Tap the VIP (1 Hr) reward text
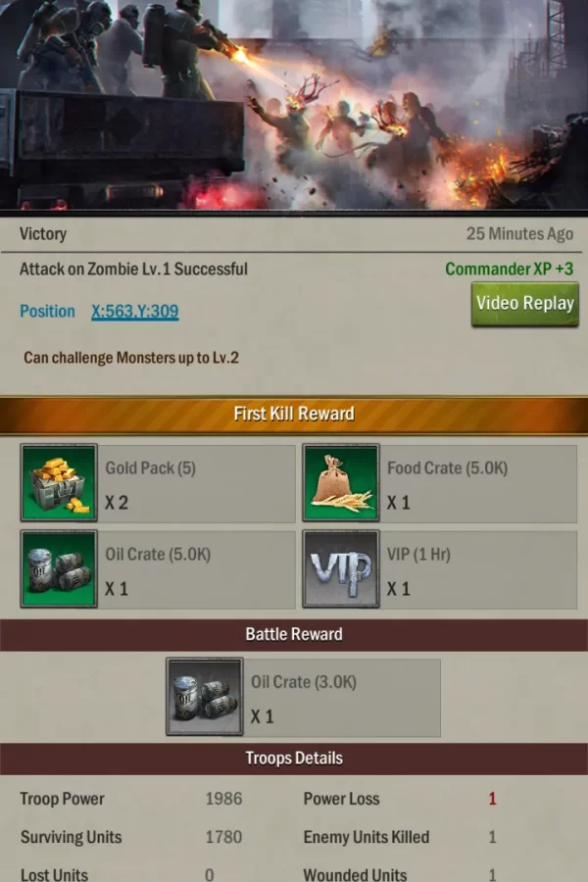 click(418, 555)
